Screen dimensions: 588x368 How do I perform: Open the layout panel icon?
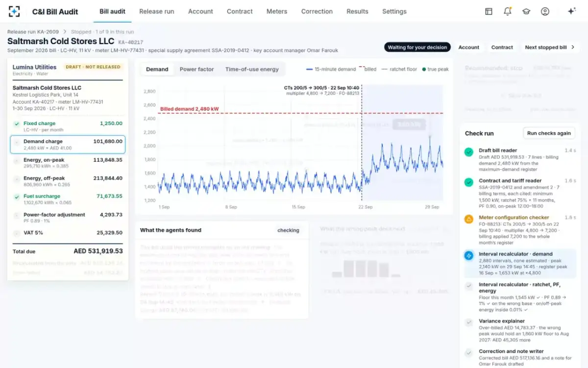click(489, 11)
